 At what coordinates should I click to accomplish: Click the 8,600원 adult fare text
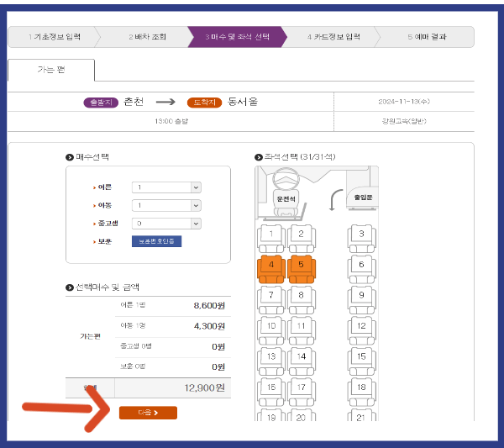(209, 305)
